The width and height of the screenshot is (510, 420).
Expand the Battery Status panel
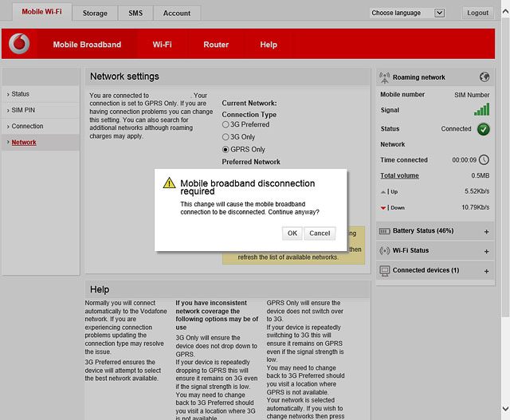(x=486, y=232)
